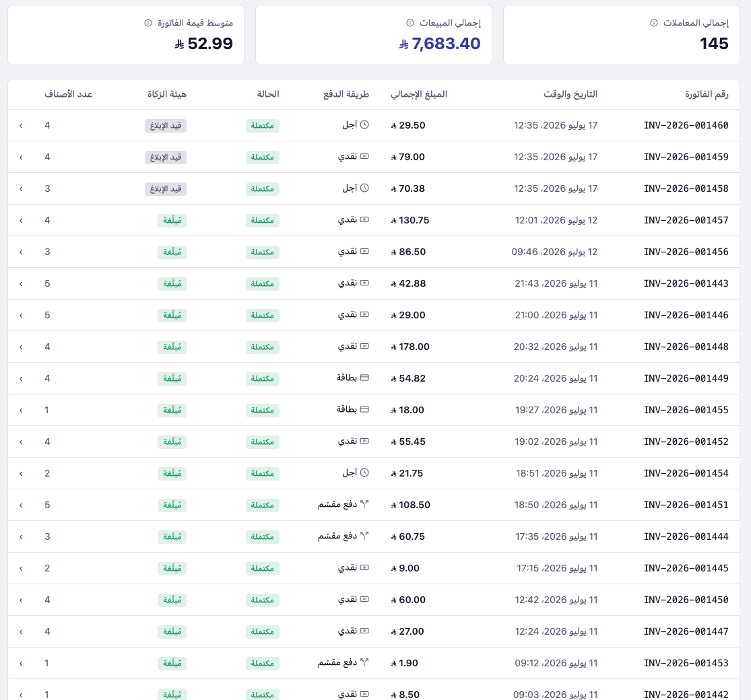Viewport: 751px width, 700px height.
Task: Click the split payment icon on the 108.50 row
Action: [364, 504]
